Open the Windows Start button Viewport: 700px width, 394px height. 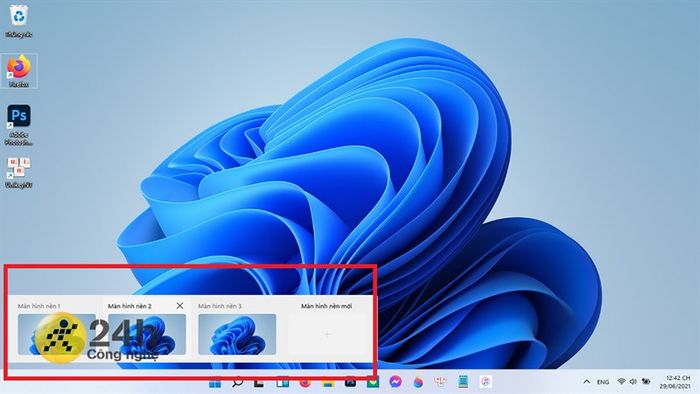[215, 382]
